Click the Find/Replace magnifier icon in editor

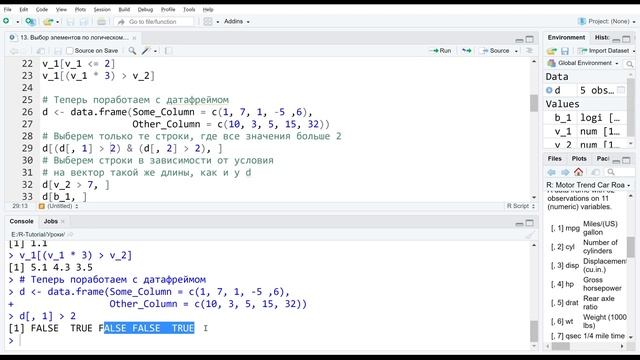pos(132,51)
